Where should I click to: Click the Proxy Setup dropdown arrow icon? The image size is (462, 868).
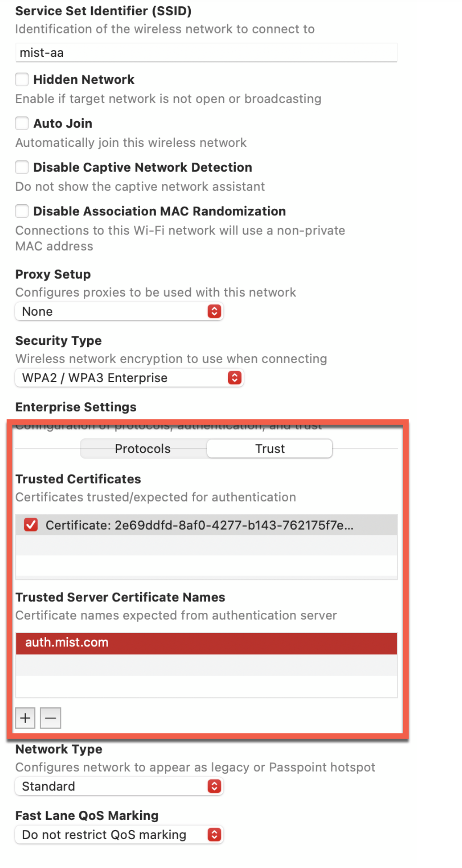coord(214,311)
